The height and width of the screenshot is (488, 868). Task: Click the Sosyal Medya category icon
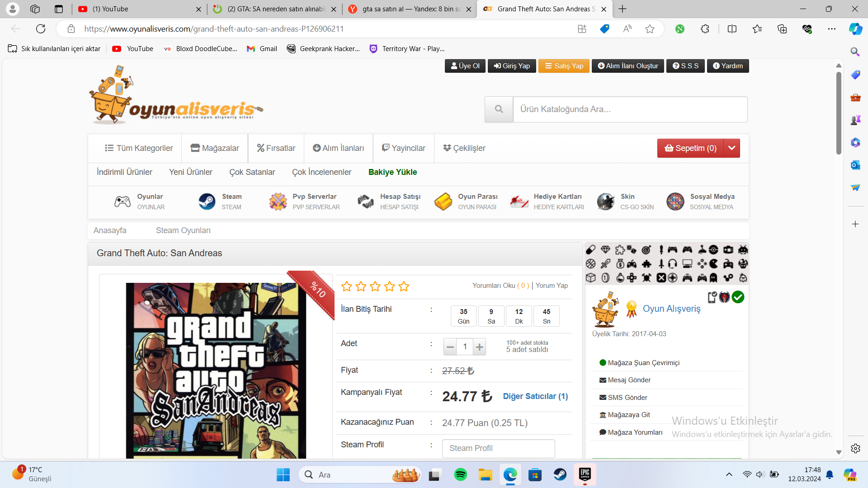(675, 202)
